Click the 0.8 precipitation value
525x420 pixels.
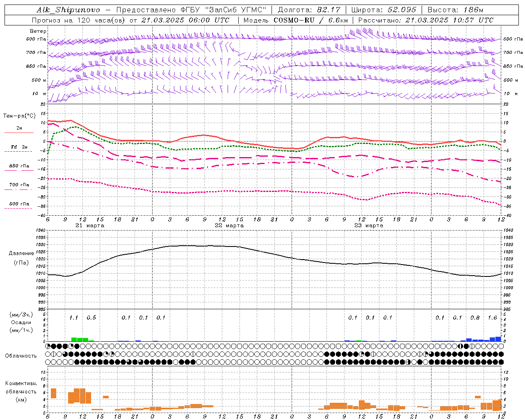(x=475, y=318)
